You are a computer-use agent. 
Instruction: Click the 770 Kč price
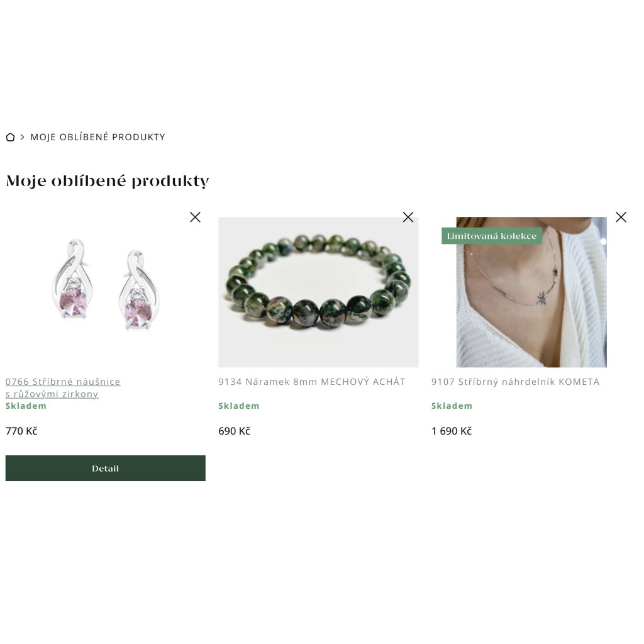21,431
